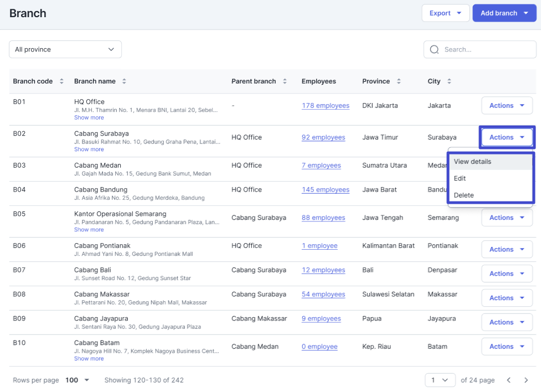Choose View details from Actions menu
This screenshot has height=392, width=541.
click(x=490, y=162)
